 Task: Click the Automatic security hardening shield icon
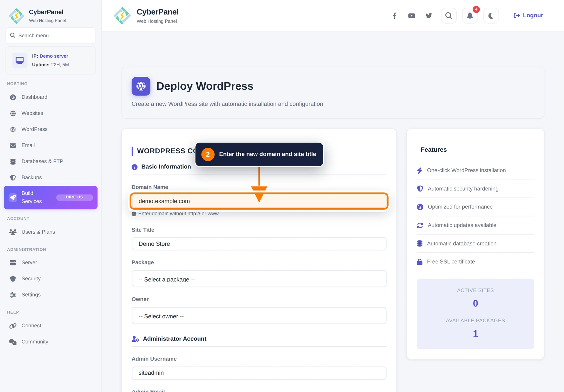420,189
